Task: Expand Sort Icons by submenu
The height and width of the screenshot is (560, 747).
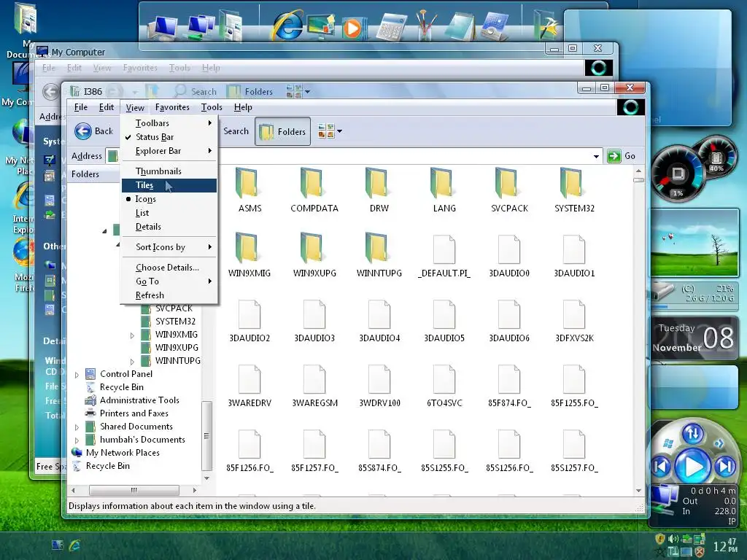Action: pos(169,247)
